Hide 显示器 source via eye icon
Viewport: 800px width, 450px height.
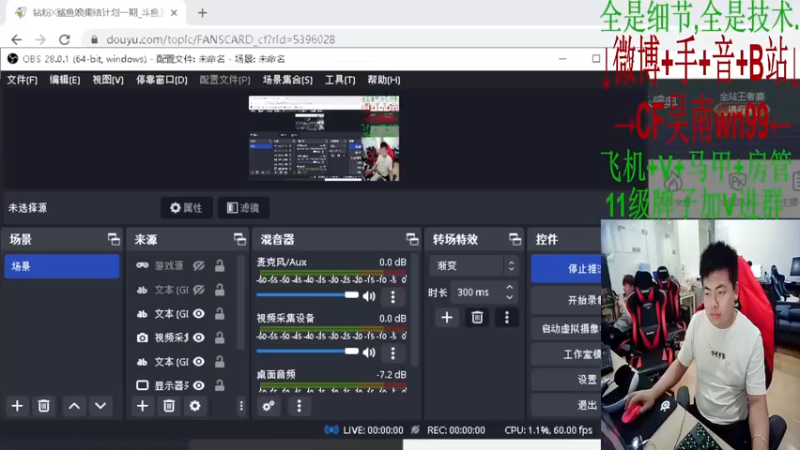pos(199,386)
